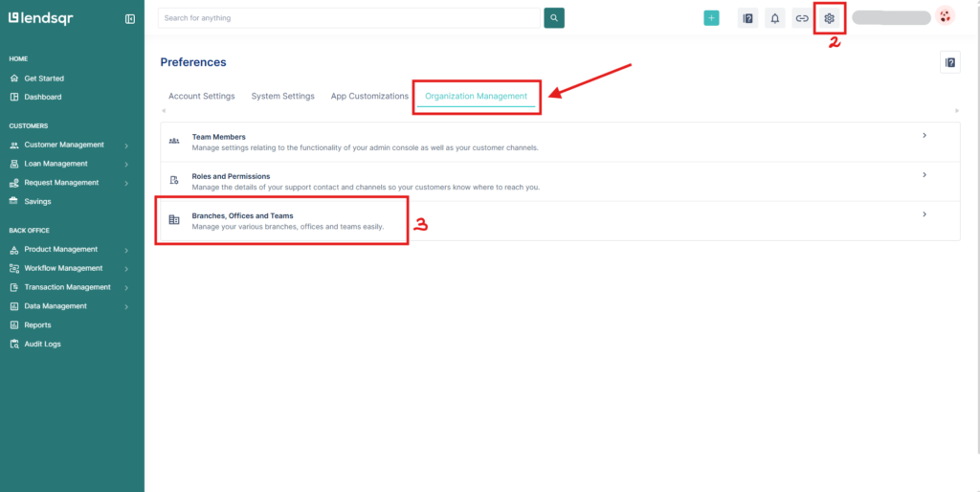Viewport: 980px width, 492px height.
Task: Collapse the sidebar with the panel icon
Action: pos(130,19)
